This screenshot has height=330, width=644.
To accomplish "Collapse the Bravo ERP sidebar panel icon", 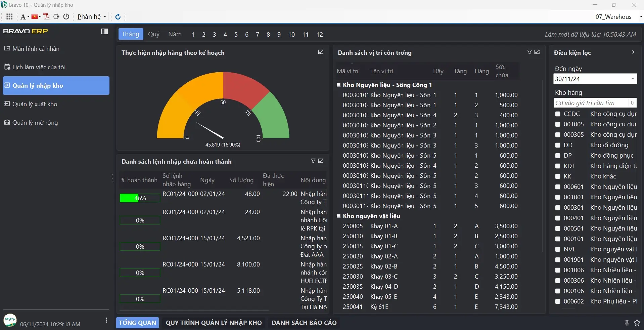I will (x=104, y=31).
